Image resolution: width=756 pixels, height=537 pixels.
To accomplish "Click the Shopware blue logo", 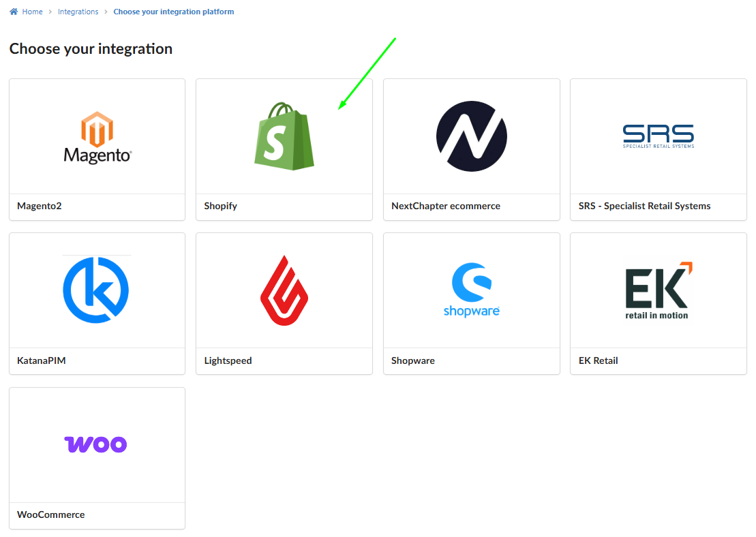I will click(x=472, y=290).
